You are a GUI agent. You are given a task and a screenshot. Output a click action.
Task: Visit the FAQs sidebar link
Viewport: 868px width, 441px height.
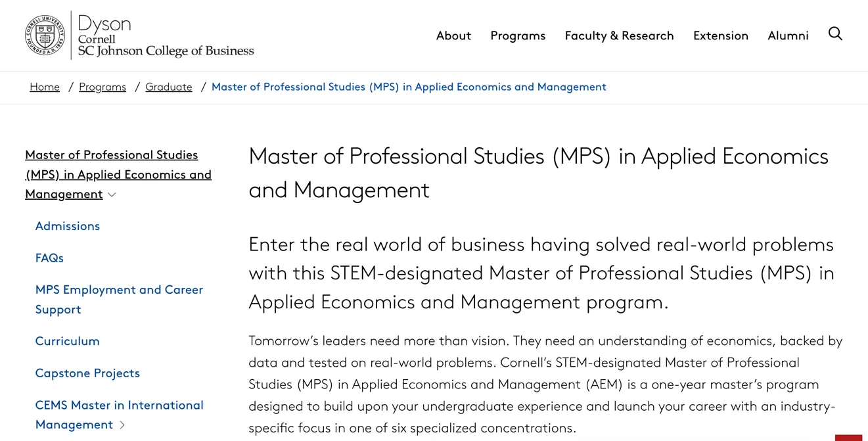click(x=49, y=258)
